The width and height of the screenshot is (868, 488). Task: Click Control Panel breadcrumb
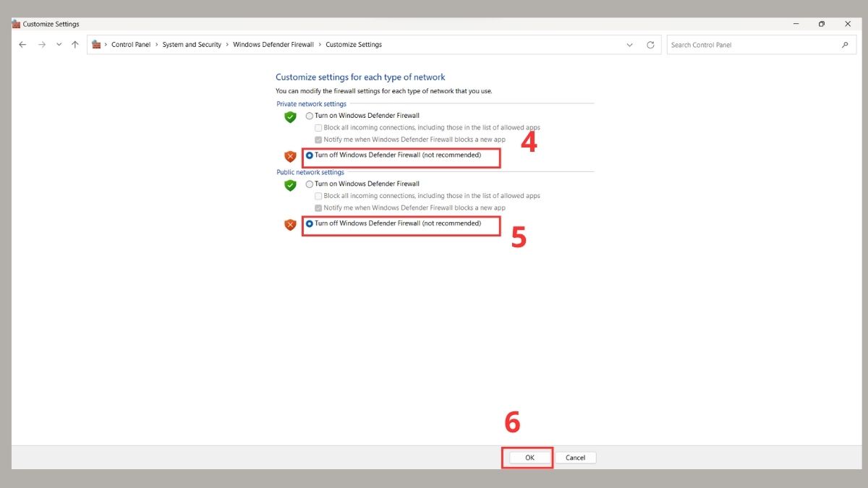(131, 45)
